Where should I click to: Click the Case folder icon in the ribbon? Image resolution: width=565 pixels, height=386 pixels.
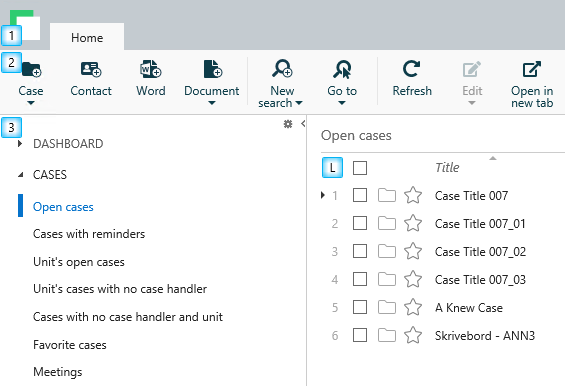[x=32, y=69]
